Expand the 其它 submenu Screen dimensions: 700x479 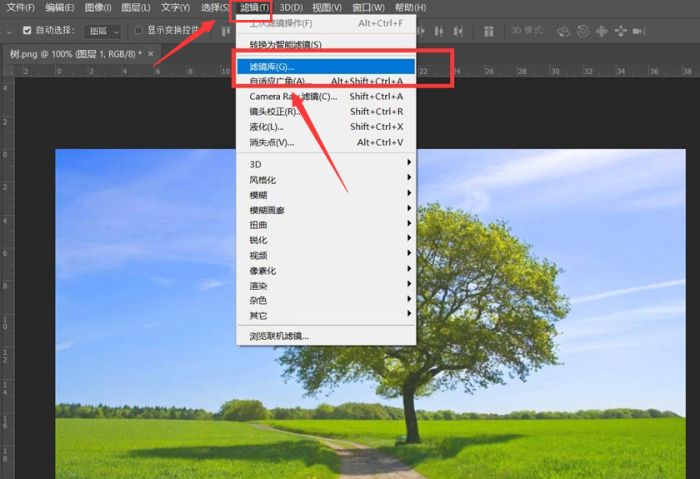coord(326,316)
